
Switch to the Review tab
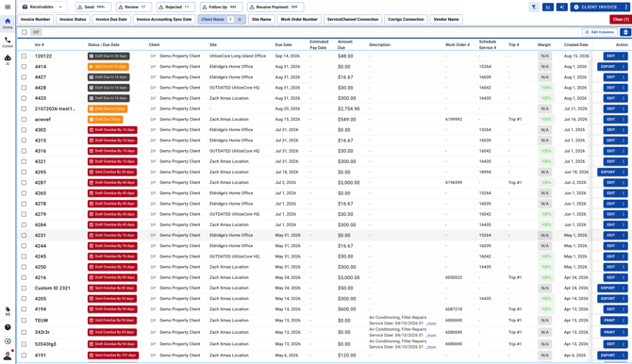coord(134,7)
